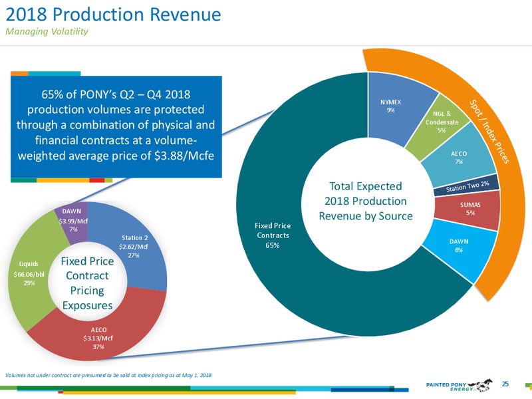Click the DAWN $3.99/Mcf 7% segment

[x=73, y=221]
